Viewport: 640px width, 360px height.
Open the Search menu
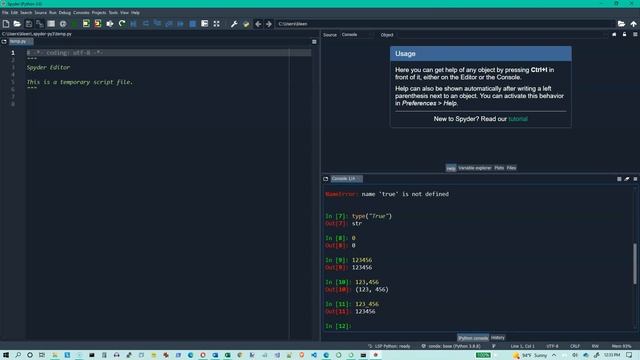pos(26,13)
